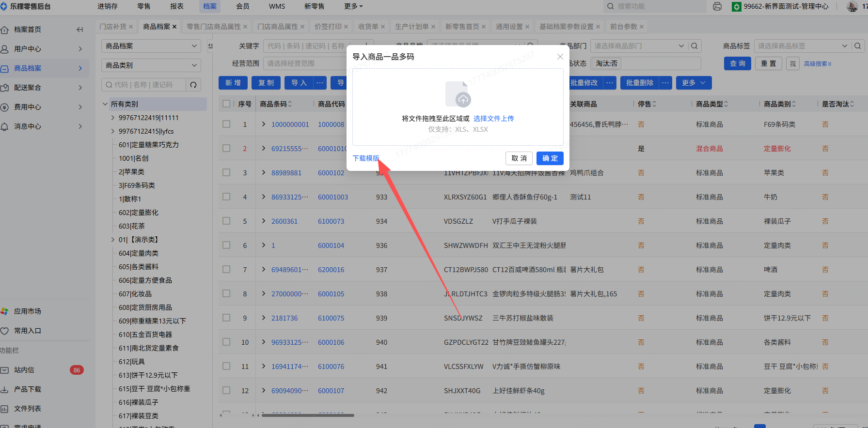Collapse the 所有类别 tree node

point(105,104)
